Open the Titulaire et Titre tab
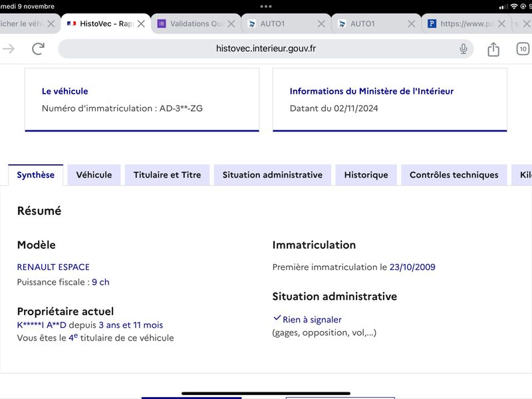The width and height of the screenshot is (532, 399). 168,175
